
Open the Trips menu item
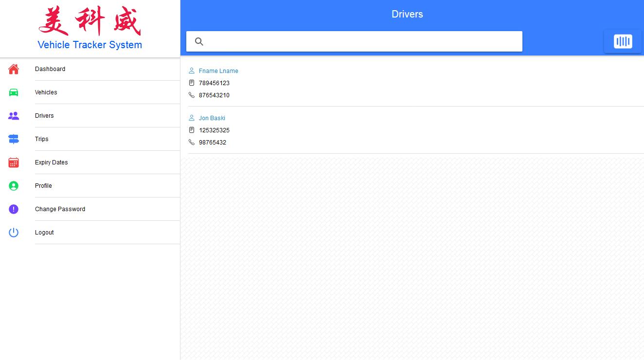point(90,139)
